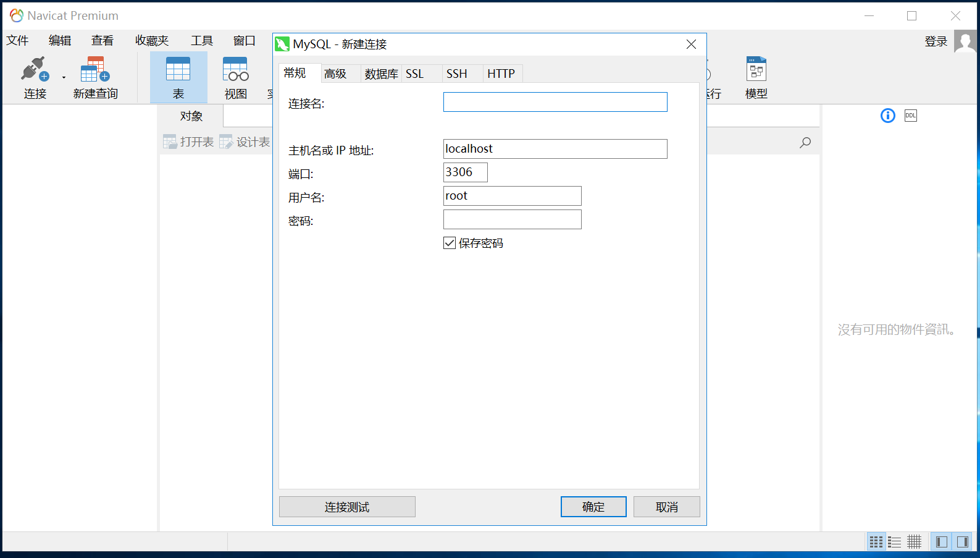Switch to the Advanced (高级) tab
Image resolution: width=980 pixels, height=558 pixels.
(x=340, y=74)
